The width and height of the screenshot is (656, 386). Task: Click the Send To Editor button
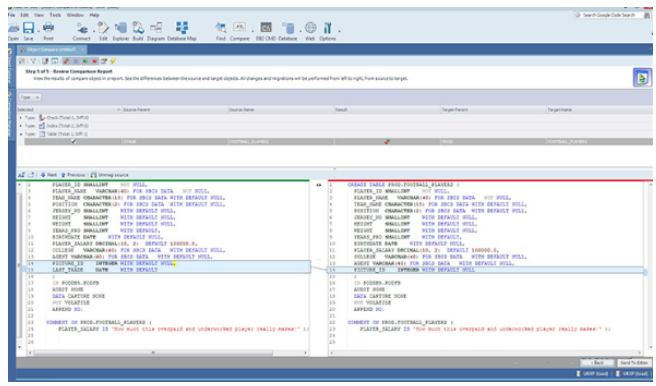coord(634,363)
